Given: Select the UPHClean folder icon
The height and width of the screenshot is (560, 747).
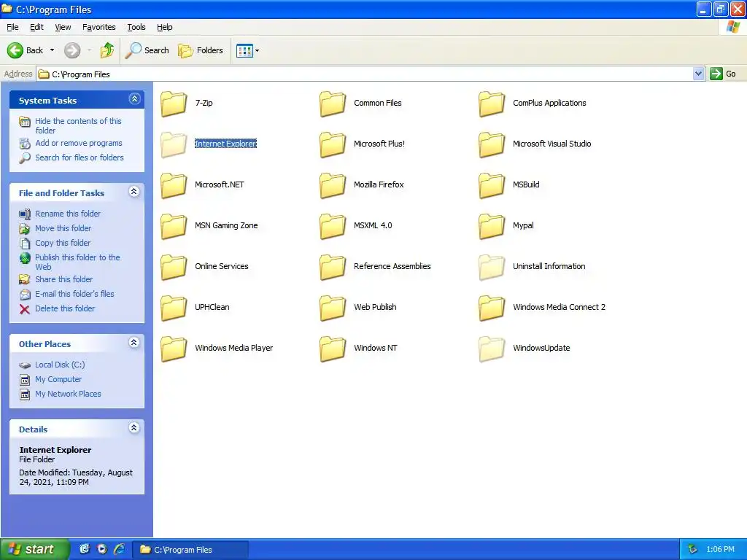Looking at the screenshot, I should [x=174, y=308].
